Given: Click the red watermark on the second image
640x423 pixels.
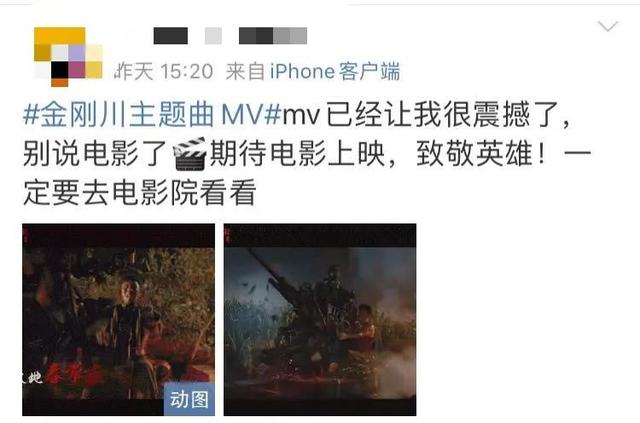Looking at the screenshot, I should [x=227, y=235].
